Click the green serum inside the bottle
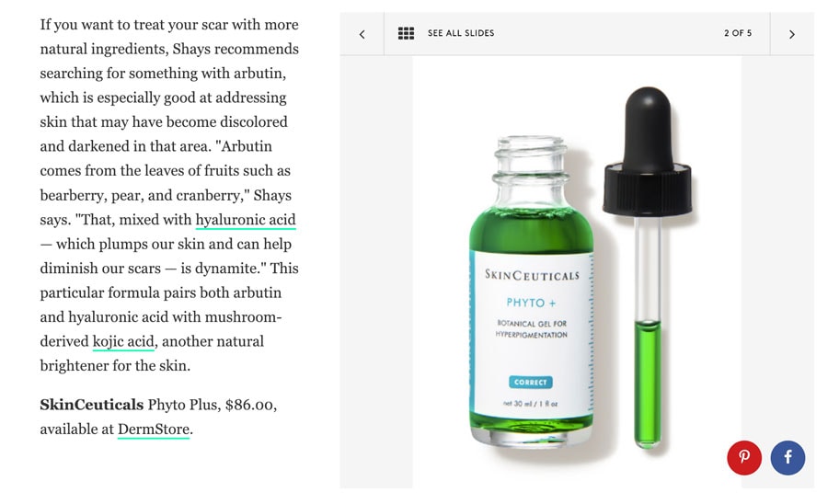Viewport: 828px width, 504px height. tap(531, 230)
